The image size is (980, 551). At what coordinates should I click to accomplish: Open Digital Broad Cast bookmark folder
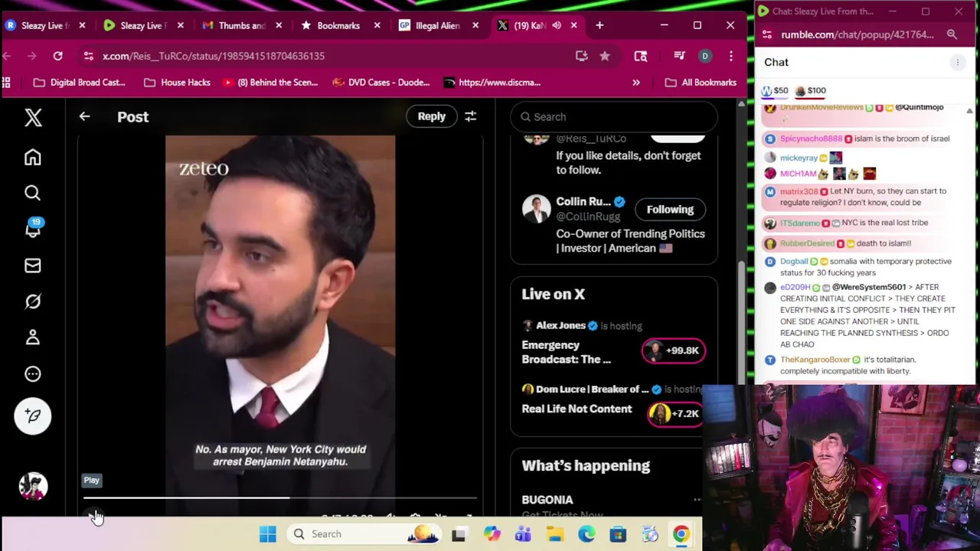pyautogui.click(x=80, y=83)
